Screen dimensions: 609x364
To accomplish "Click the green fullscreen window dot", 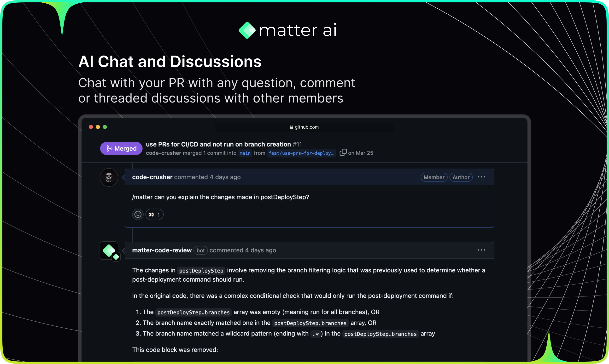I will [x=105, y=127].
